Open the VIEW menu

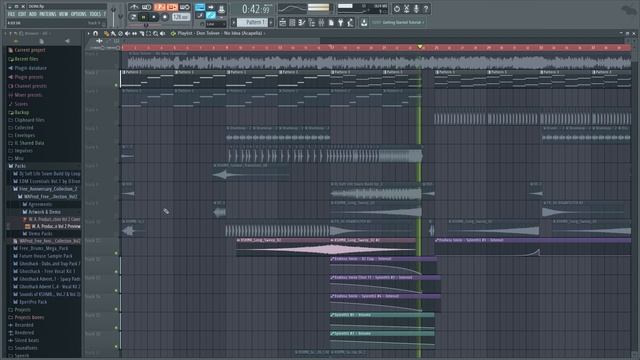click(x=63, y=14)
